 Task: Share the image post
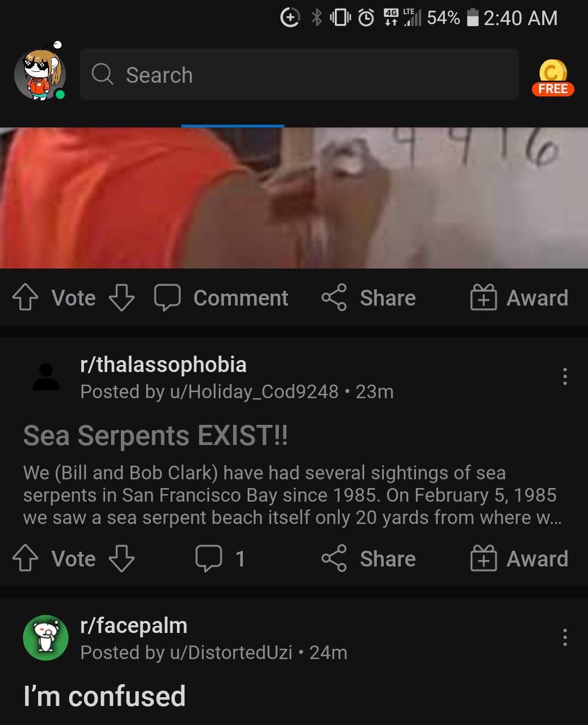pos(369,297)
